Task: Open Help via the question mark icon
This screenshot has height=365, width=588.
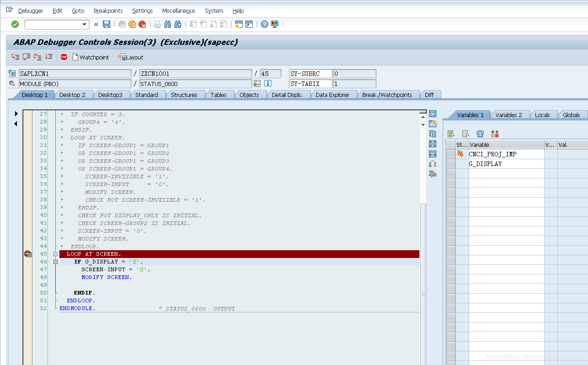Action: click(x=265, y=24)
